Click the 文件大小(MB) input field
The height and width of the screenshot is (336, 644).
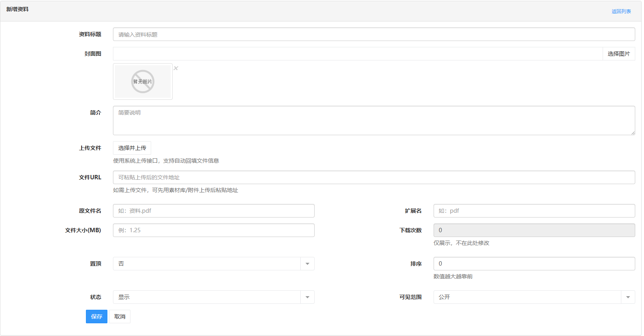[x=214, y=230]
